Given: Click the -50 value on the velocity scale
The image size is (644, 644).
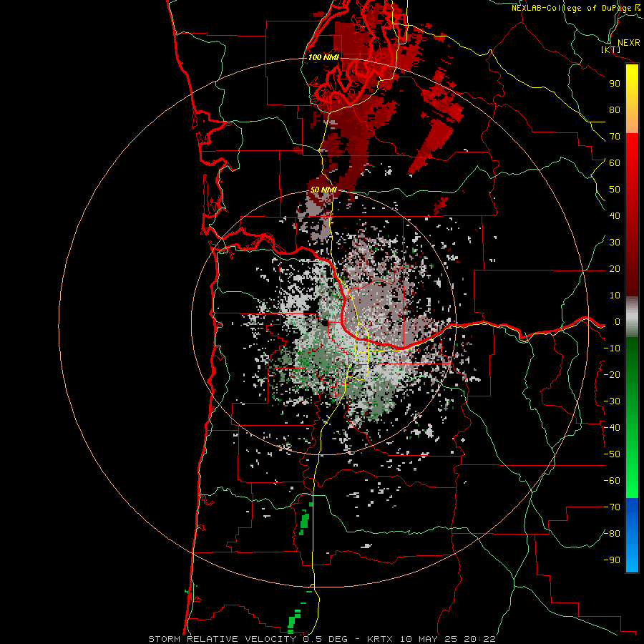Looking at the screenshot, I should [612, 454].
